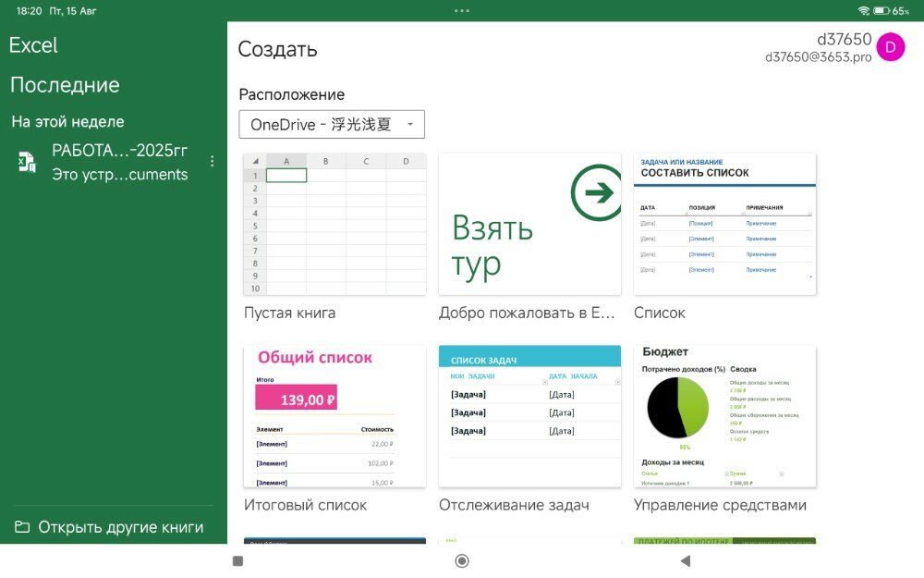Viewport: 924px width, 578px height.
Task: Open the more options menu for РАБОТА file
Action: click(x=213, y=161)
